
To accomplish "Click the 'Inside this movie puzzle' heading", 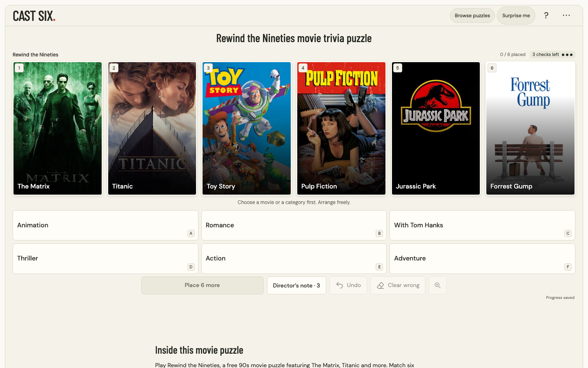I will click(199, 350).
